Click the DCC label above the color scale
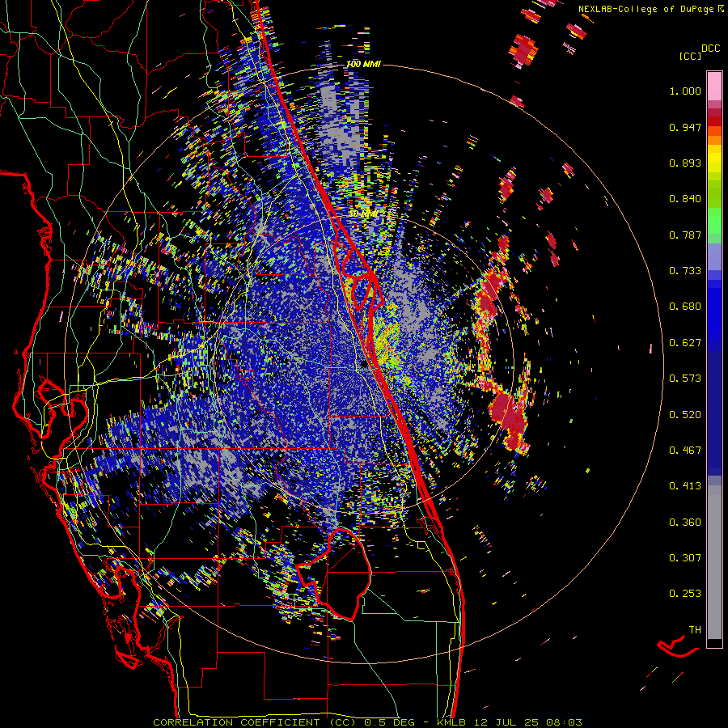The height and width of the screenshot is (728, 728). [x=710, y=49]
